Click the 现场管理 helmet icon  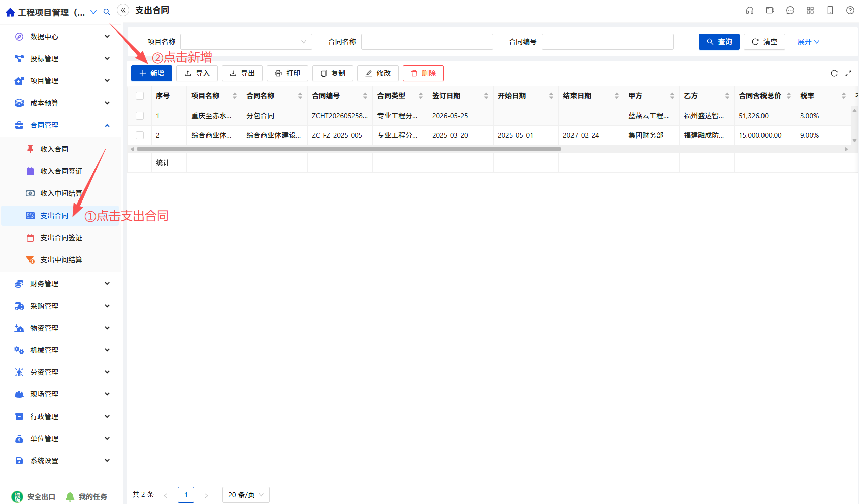click(19, 394)
